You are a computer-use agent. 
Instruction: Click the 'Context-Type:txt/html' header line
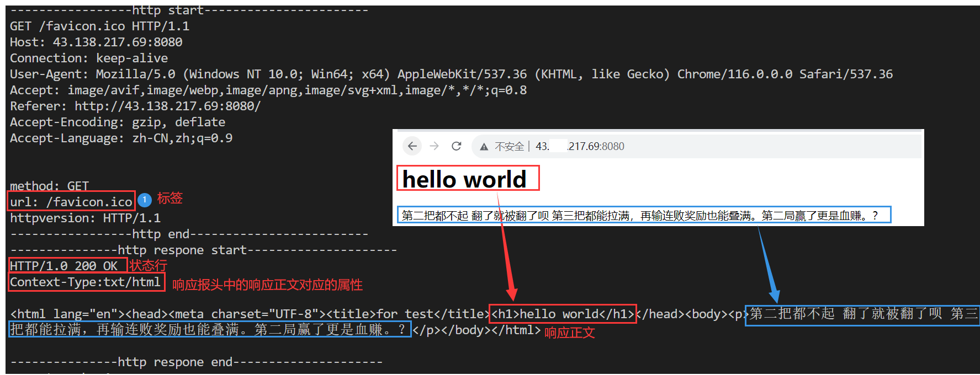[85, 282]
